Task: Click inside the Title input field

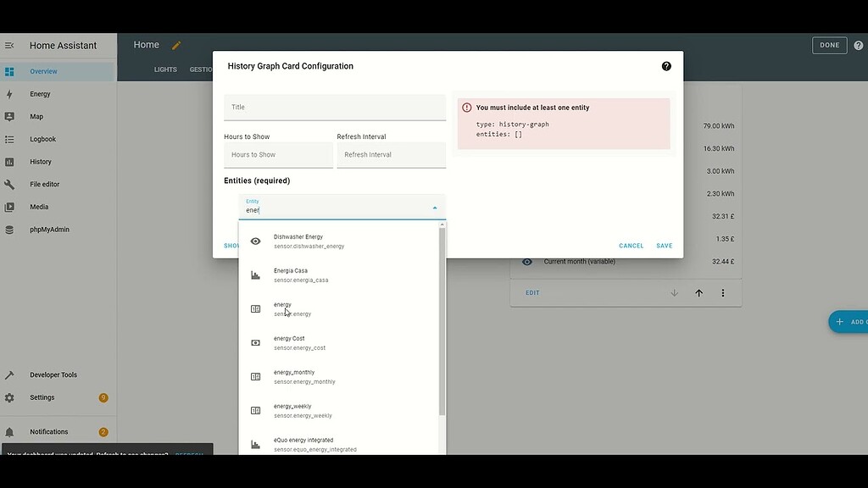Action: pos(334,108)
